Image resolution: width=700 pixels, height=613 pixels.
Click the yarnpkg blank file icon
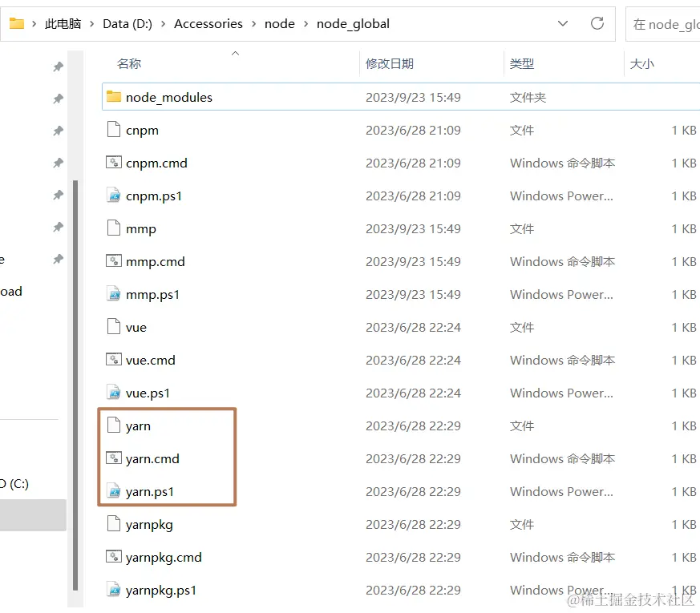click(x=114, y=524)
